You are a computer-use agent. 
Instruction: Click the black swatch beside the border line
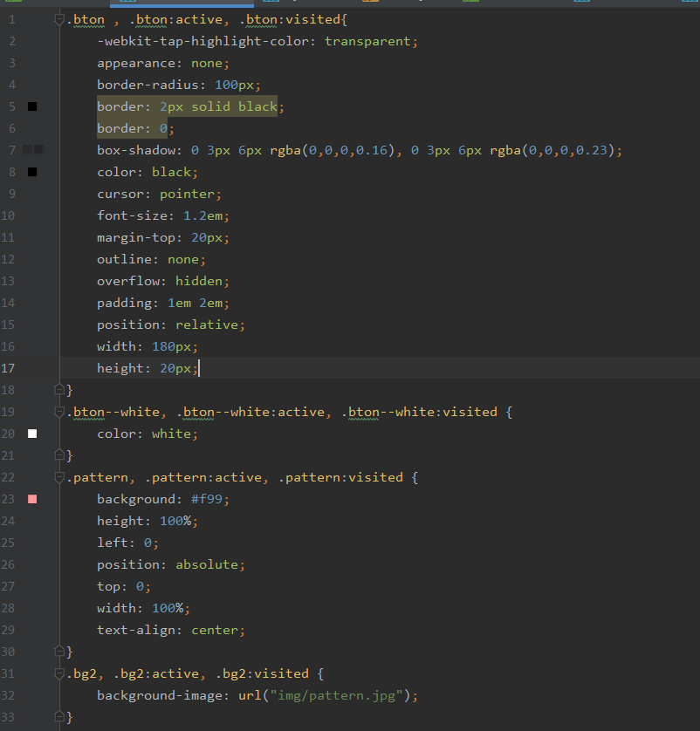32,106
